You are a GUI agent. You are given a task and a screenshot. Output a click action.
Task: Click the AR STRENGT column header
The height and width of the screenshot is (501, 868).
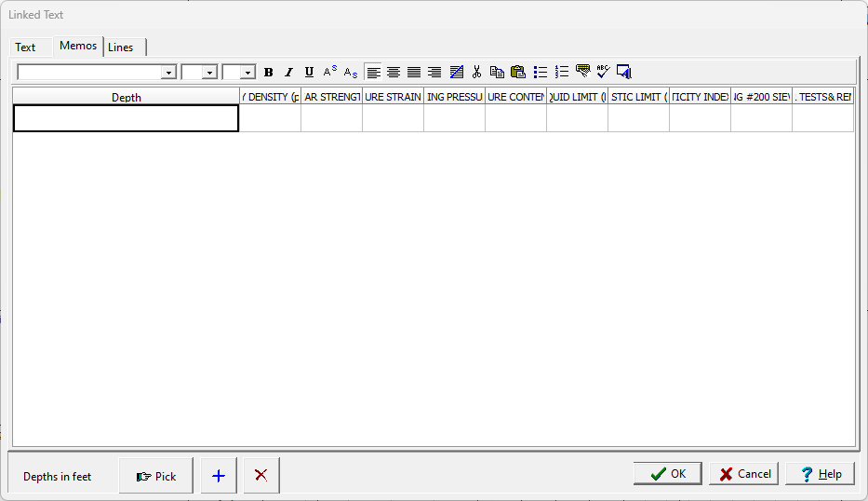[x=332, y=97]
